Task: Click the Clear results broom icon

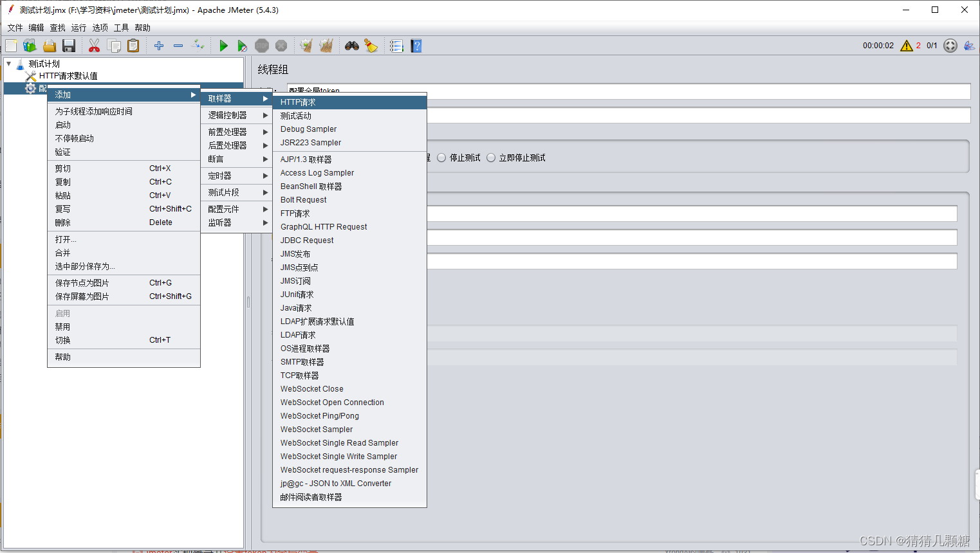Action: point(306,46)
